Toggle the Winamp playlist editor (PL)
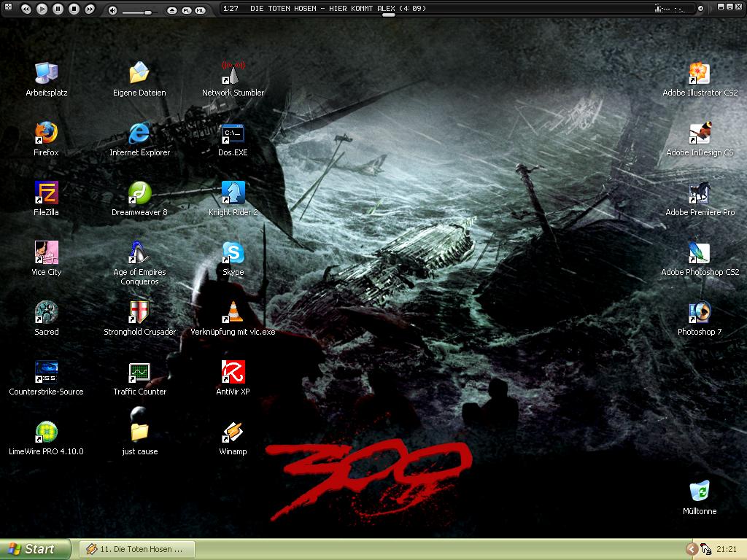The image size is (747, 560). pyautogui.click(x=186, y=10)
